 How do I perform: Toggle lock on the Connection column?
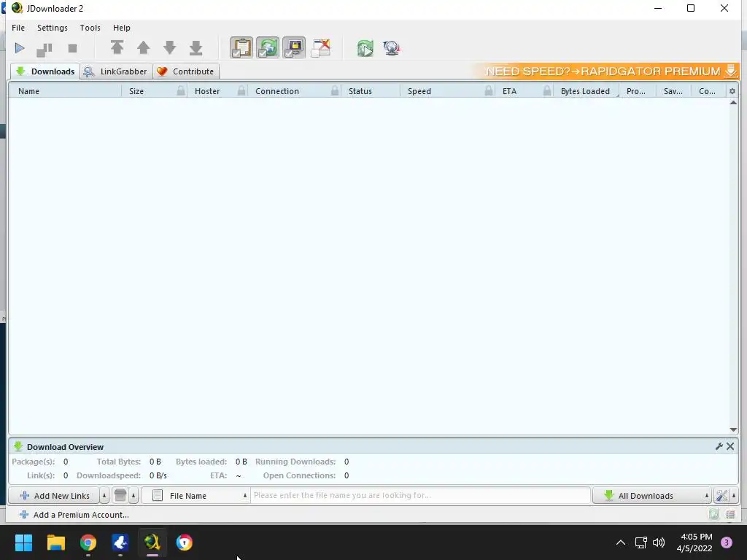coord(335,90)
